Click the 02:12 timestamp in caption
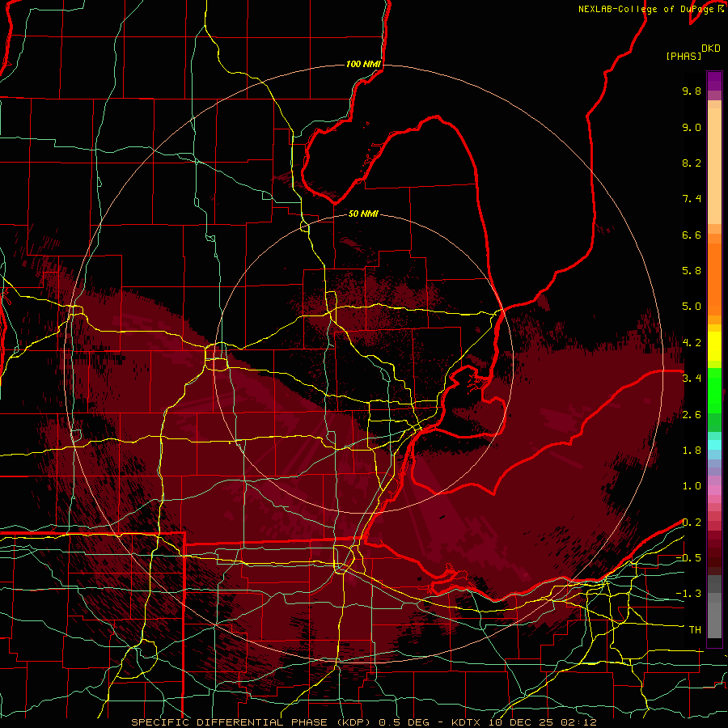The image size is (728, 728). (x=579, y=722)
